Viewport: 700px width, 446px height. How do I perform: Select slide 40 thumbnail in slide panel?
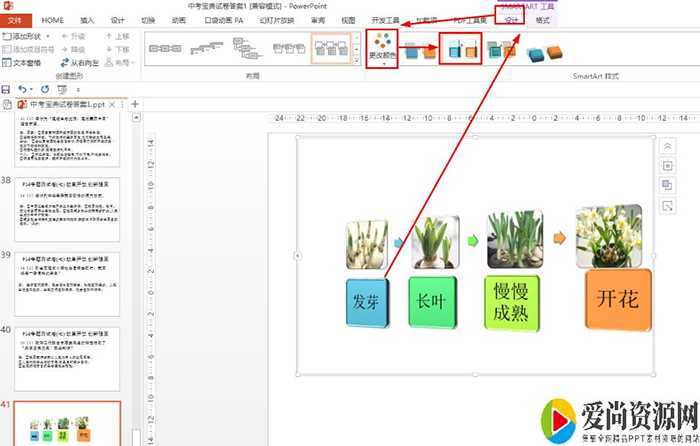pos(81,359)
